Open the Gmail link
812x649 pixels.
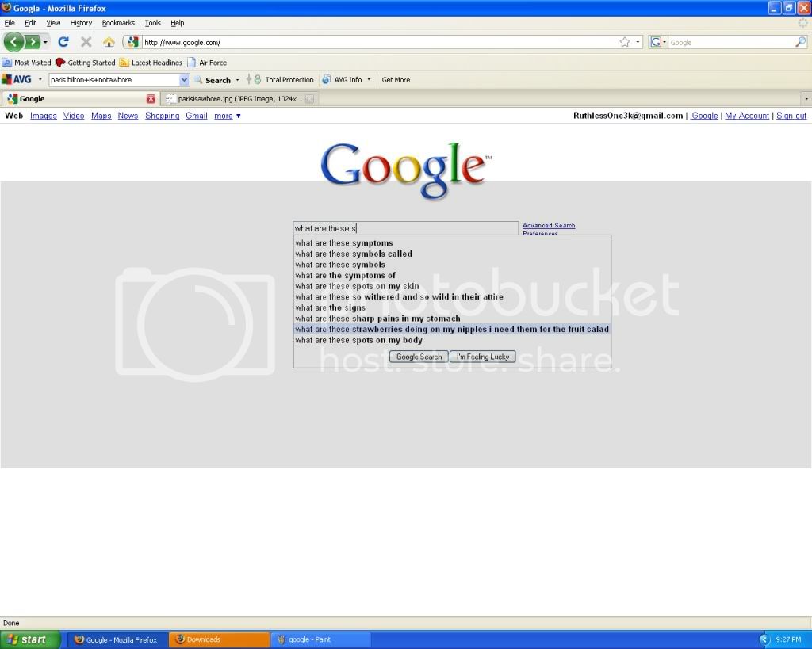(x=197, y=116)
